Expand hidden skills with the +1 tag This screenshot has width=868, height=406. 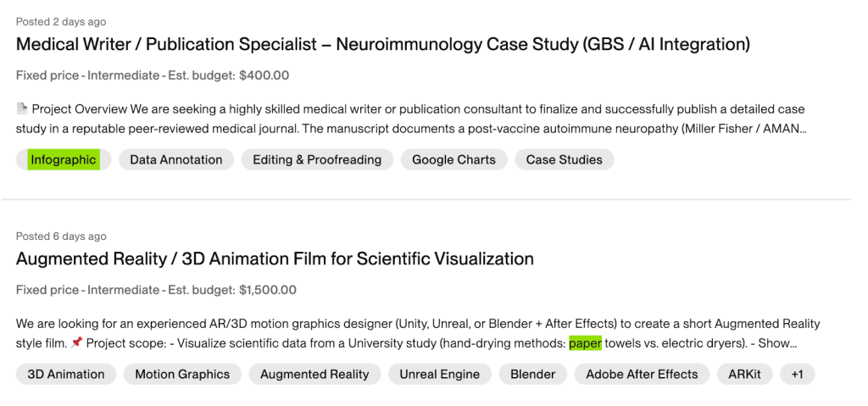coord(796,374)
